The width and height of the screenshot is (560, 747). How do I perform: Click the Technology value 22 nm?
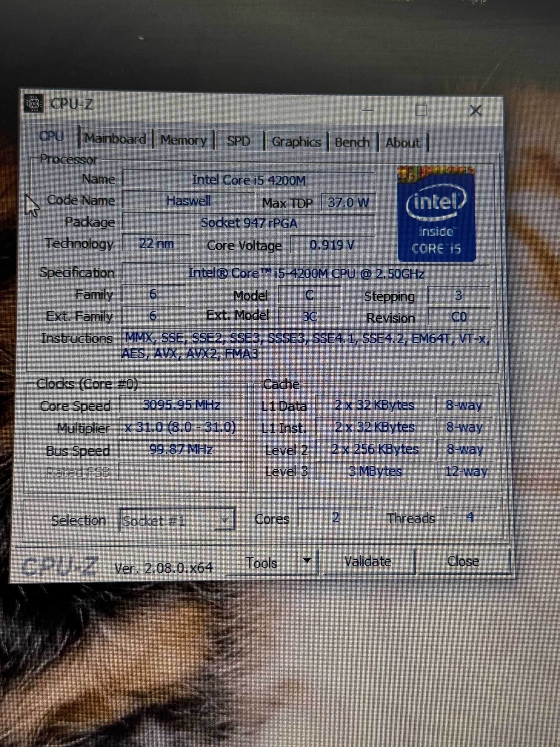pos(156,243)
